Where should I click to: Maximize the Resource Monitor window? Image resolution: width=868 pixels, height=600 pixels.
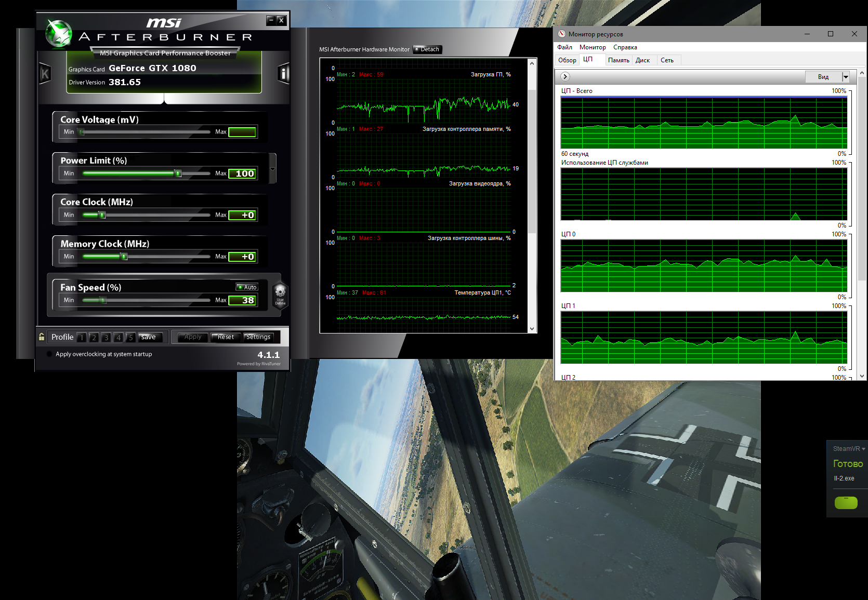coord(831,34)
